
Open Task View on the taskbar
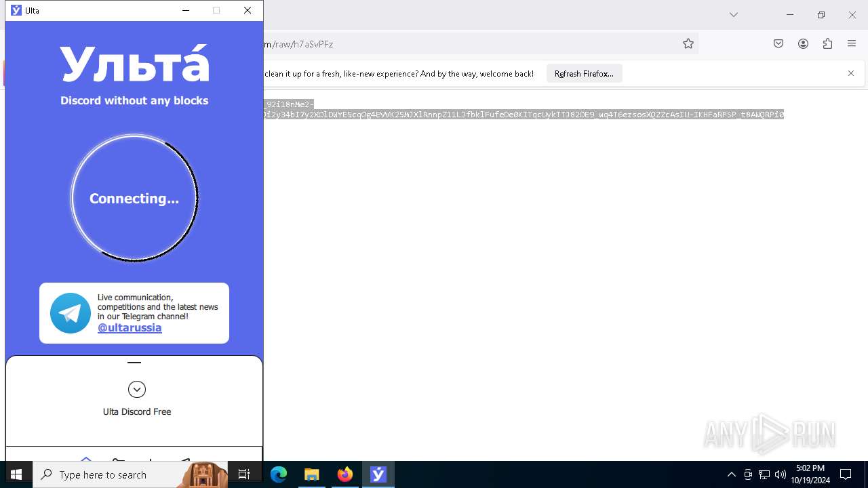click(x=244, y=474)
